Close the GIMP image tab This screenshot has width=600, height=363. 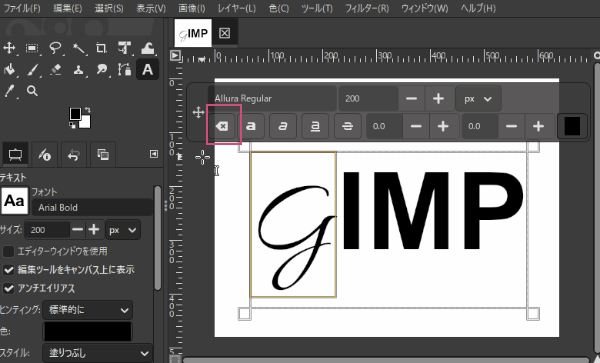click(225, 33)
